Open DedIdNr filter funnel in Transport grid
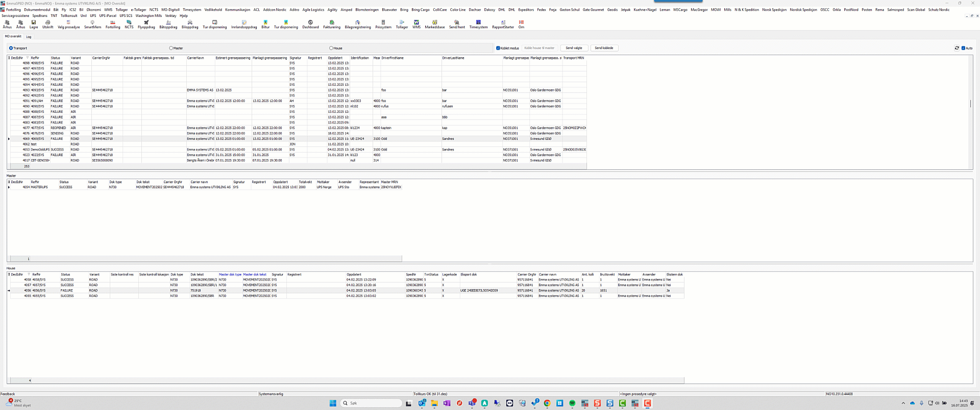The image size is (980, 410). (x=28, y=58)
